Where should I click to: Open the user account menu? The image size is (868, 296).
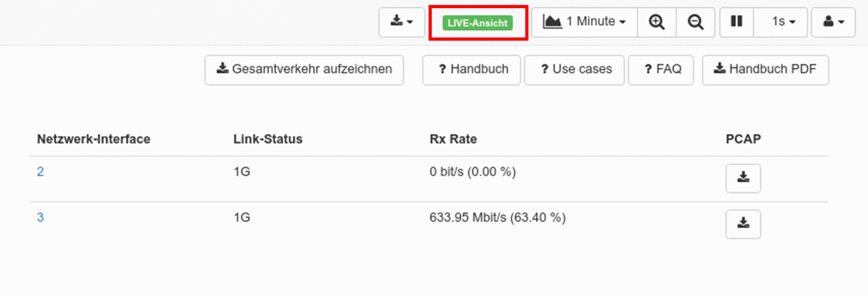(x=833, y=22)
